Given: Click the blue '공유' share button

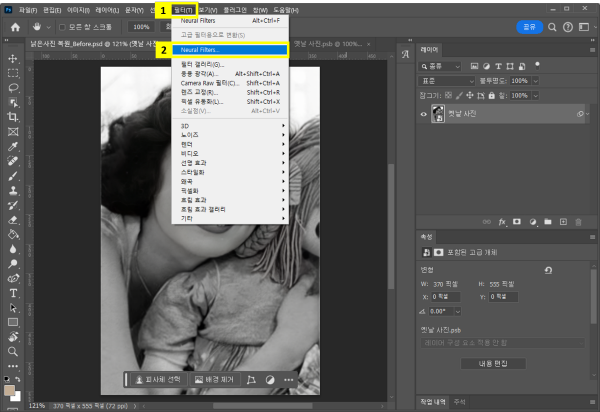Looking at the screenshot, I should pyautogui.click(x=530, y=27).
